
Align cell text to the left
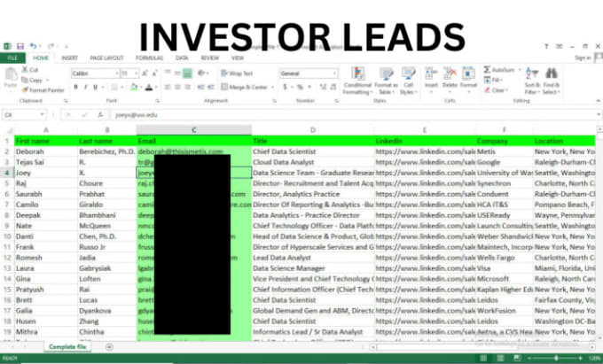[x=168, y=87]
